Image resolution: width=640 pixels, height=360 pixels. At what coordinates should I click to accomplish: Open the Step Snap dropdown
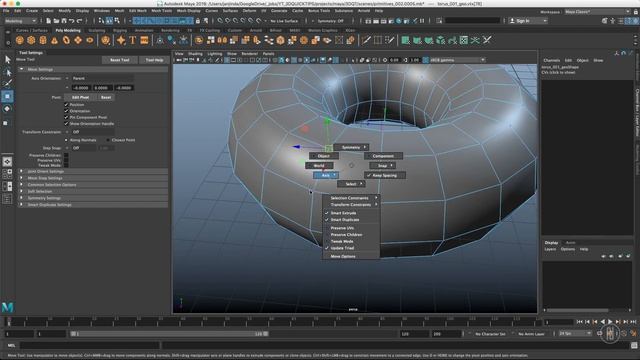point(83,148)
